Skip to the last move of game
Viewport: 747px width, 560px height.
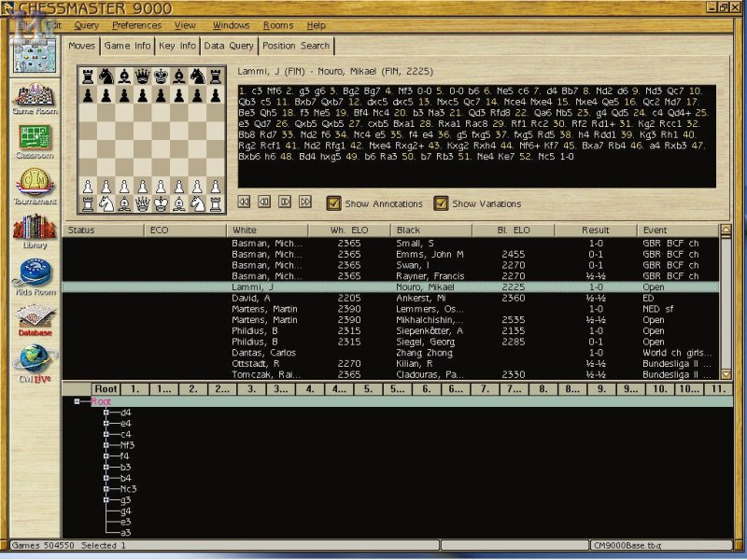(x=304, y=202)
